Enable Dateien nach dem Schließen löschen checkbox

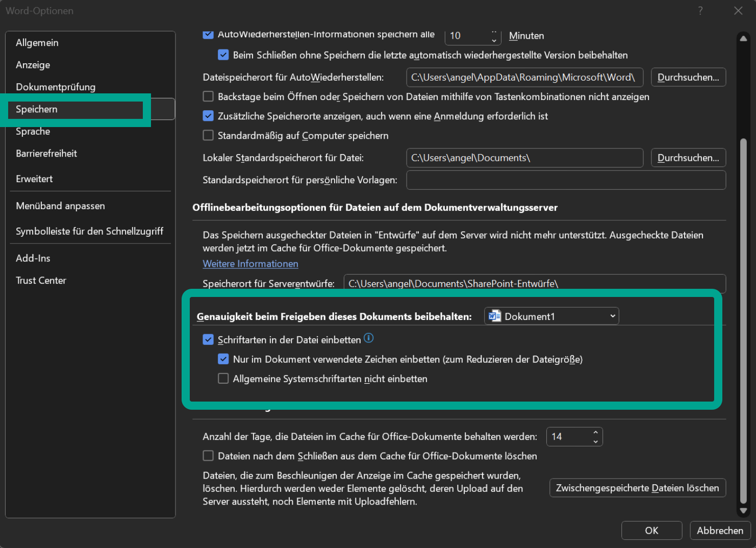tap(208, 456)
